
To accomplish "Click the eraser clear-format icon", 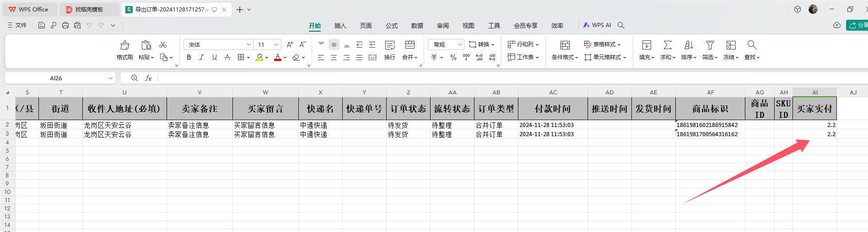I will (x=296, y=57).
